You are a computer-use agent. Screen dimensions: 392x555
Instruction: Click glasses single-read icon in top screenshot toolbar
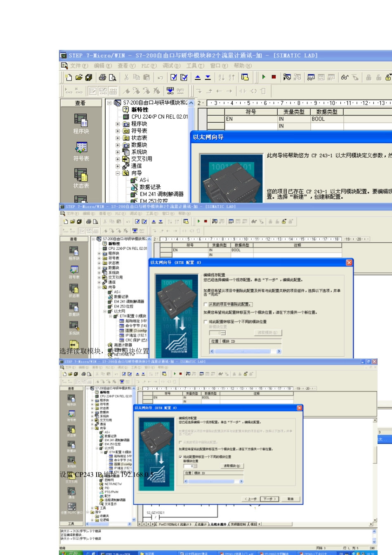click(x=345, y=77)
